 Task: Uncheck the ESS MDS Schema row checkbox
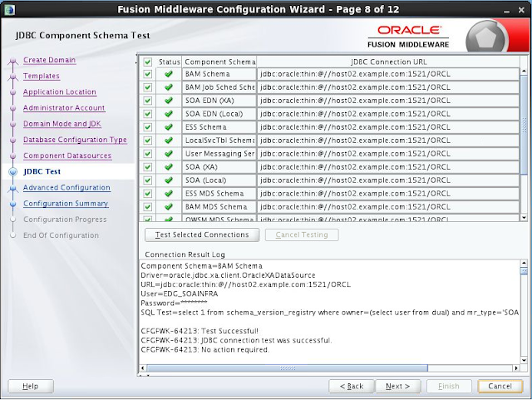tap(148, 194)
